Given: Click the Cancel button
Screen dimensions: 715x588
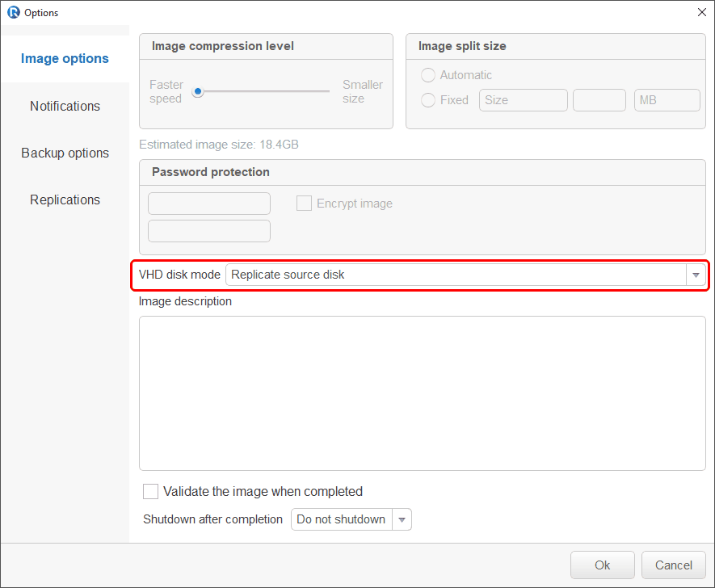Looking at the screenshot, I should click(x=674, y=565).
